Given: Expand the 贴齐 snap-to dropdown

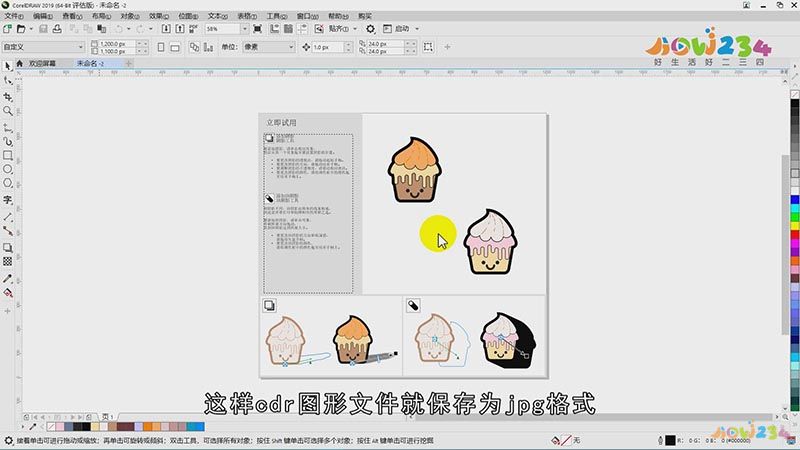Looking at the screenshot, I should (355, 29).
